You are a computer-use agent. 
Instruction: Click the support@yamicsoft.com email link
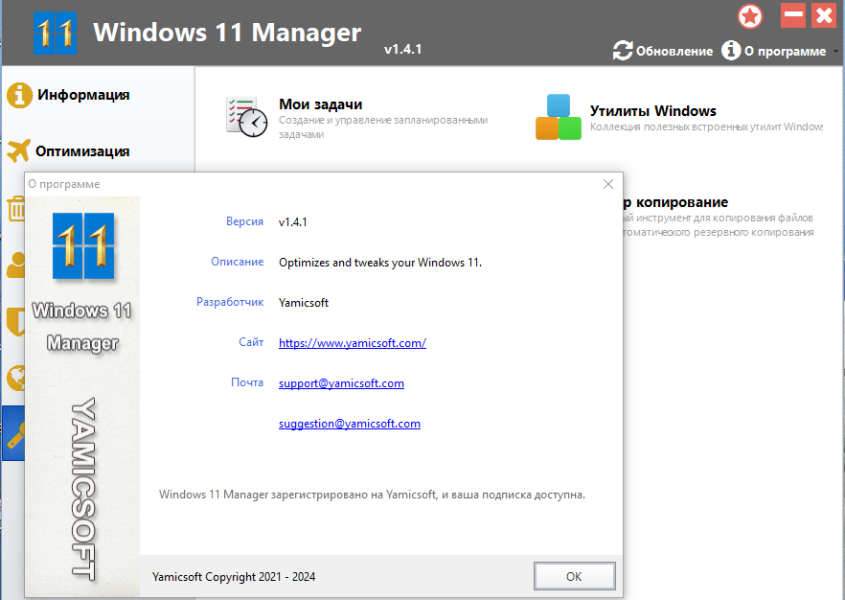[x=341, y=383]
